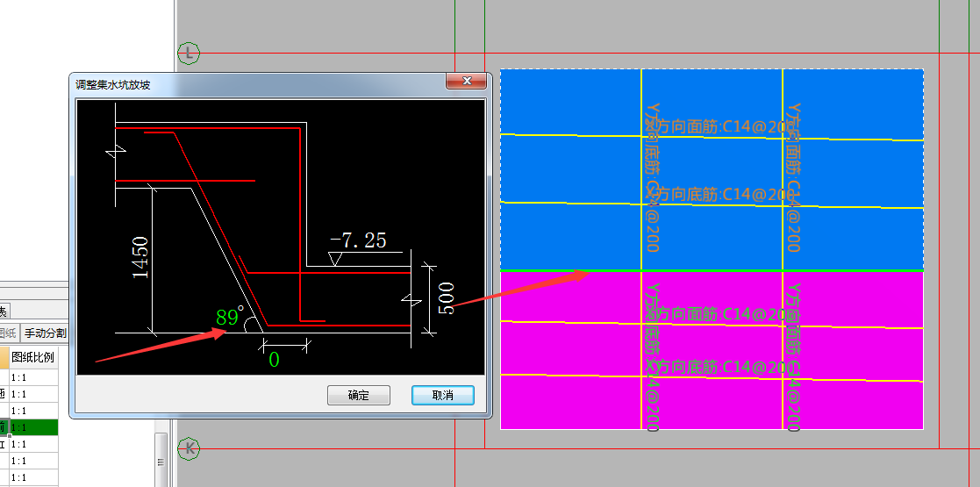Image resolution: width=980 pixels, height=487 pixels.
Task: Click the 手动分割 button in left panel
Action: click(45, 333)
